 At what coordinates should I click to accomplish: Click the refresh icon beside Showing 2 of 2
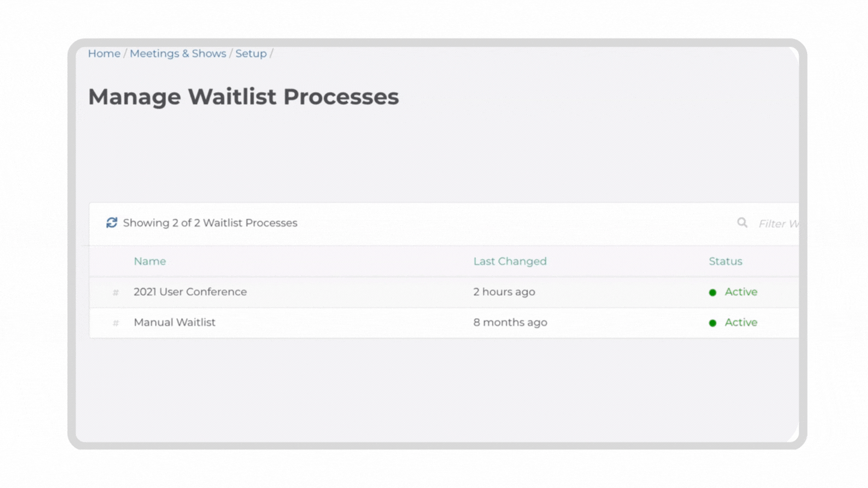pyautogui.click(x=112, y=223)
